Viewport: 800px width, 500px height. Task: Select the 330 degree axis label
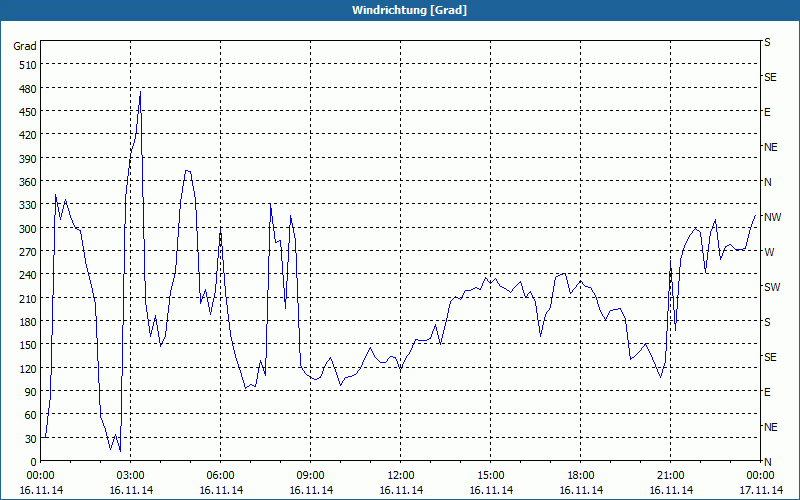coord(28,205)
